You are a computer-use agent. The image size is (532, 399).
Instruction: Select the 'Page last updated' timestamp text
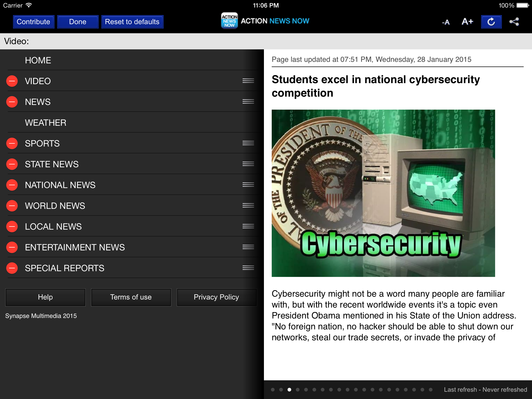(x=371, y=59)
